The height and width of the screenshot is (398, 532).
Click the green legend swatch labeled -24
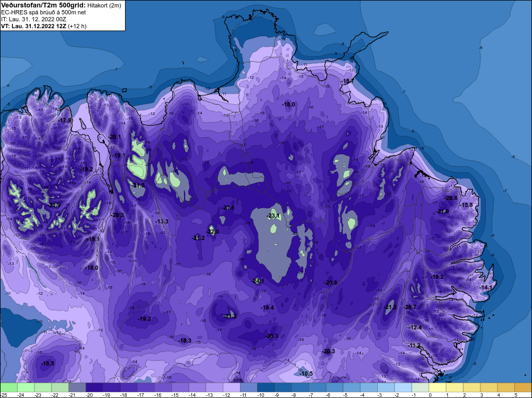click(26, 387)
